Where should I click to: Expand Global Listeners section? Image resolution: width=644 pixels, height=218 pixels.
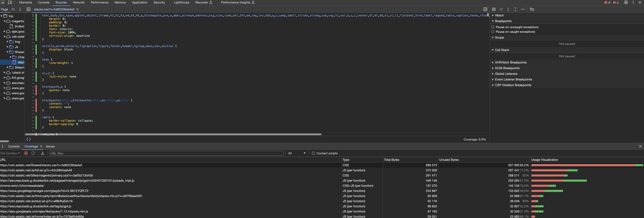(506, 74)
